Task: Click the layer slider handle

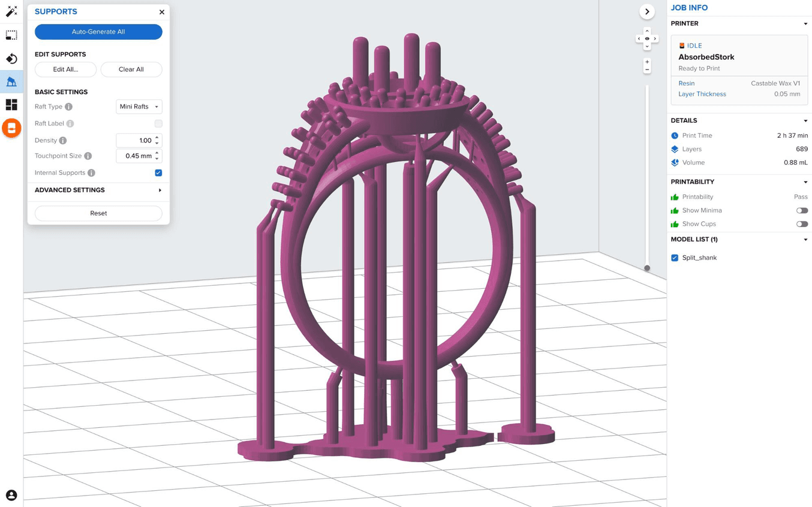Action: [647, 268]
